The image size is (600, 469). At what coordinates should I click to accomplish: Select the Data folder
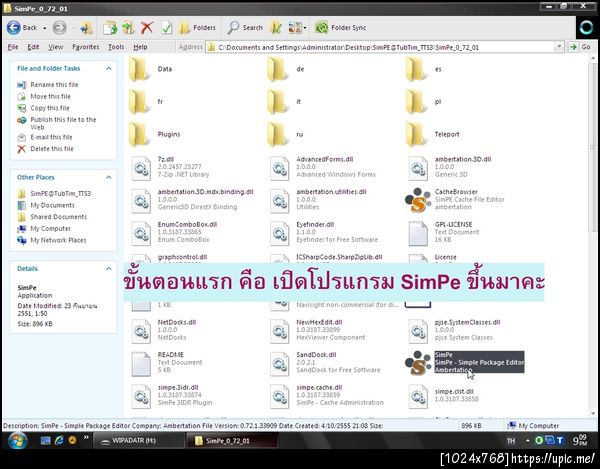coord(151,69)
